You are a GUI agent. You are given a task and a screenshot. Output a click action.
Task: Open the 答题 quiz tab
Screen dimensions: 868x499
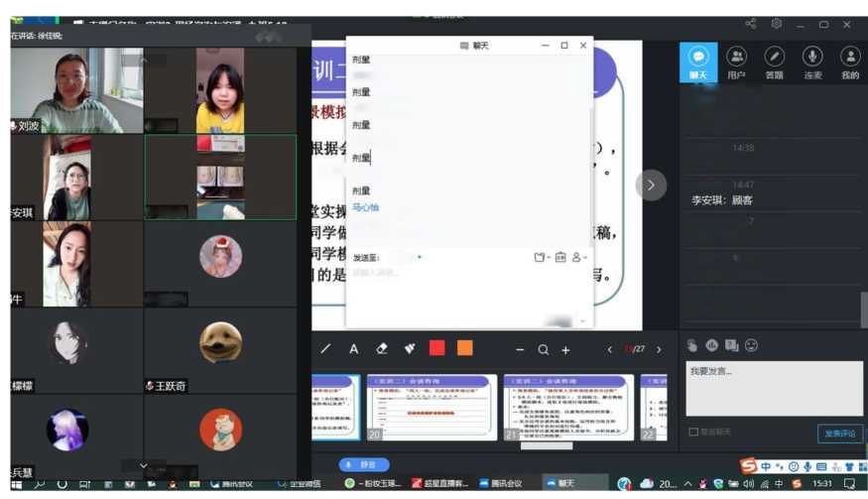tap(774, 62)
